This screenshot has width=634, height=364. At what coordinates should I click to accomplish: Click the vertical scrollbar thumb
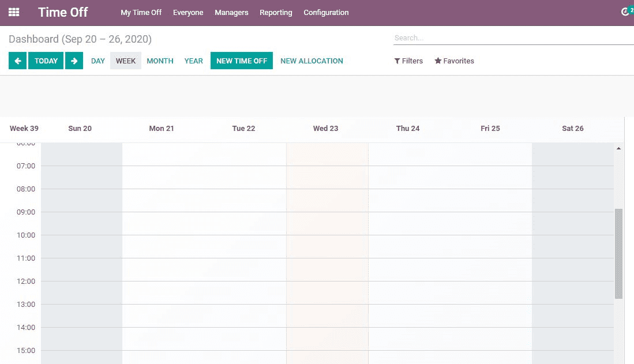click(618, 254)
